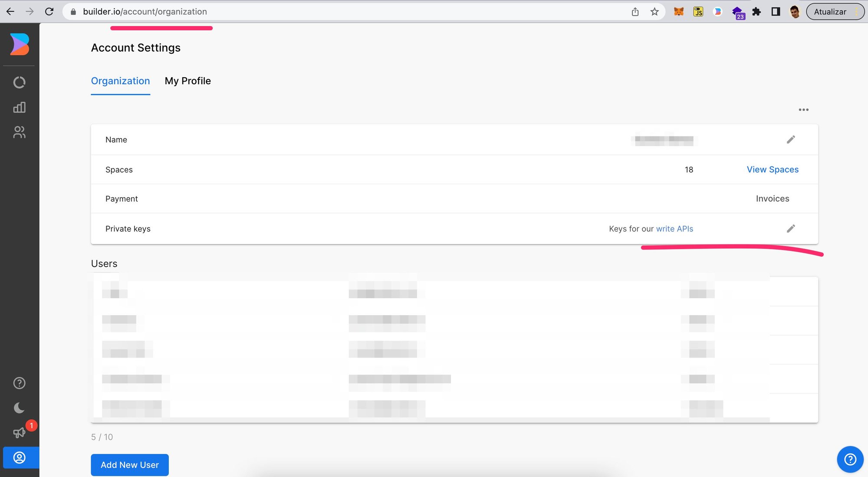Open the floating blue help button
This screenshot has width=868, height=477.
click(x=850, y=459)
